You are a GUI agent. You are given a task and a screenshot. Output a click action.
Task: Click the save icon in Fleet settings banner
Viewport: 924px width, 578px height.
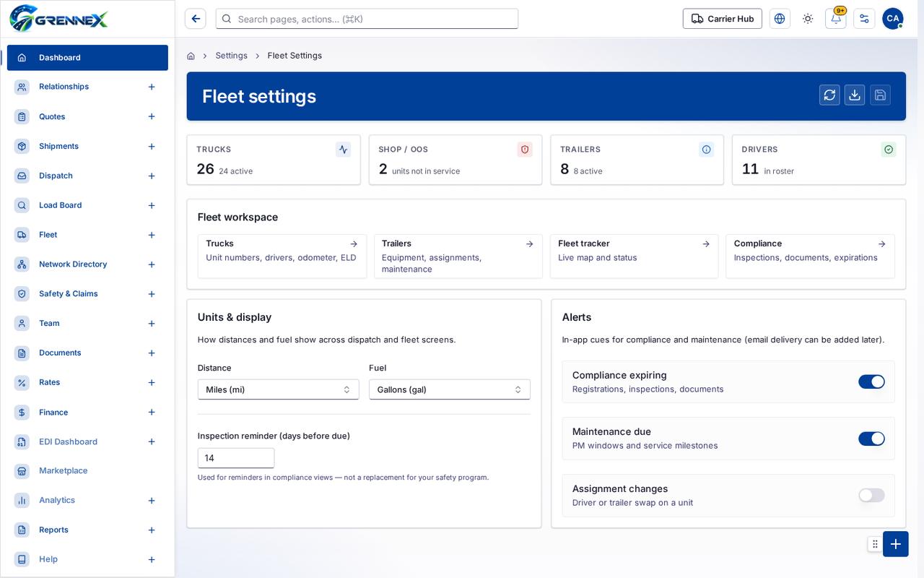point(880,95)
